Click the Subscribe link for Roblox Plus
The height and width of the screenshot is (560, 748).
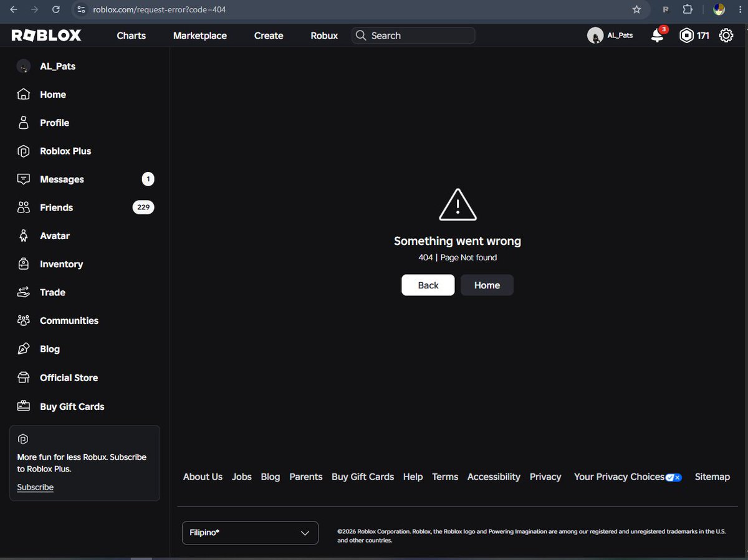tap(35, 487)
